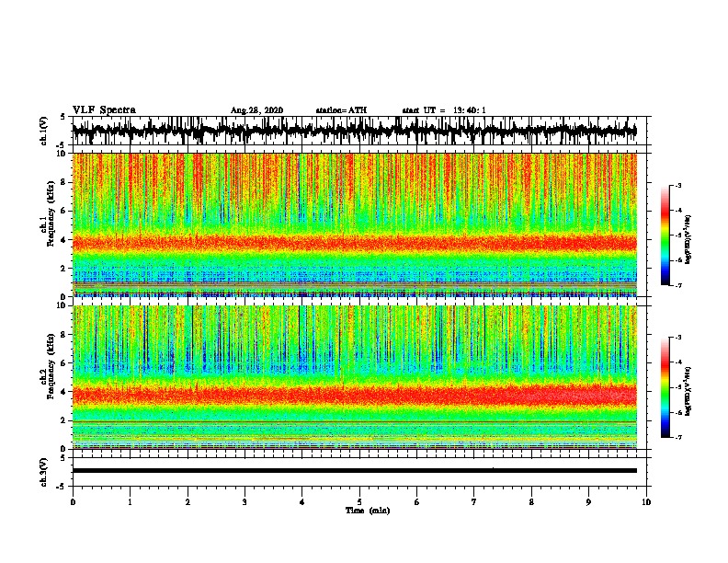
Task: Click the "VLF Spectra" plot title
Action: point(104,110)
